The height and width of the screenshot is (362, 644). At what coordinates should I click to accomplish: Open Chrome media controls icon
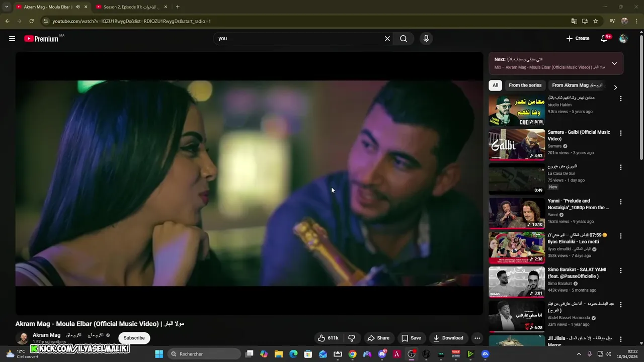[x=612, y=21]
